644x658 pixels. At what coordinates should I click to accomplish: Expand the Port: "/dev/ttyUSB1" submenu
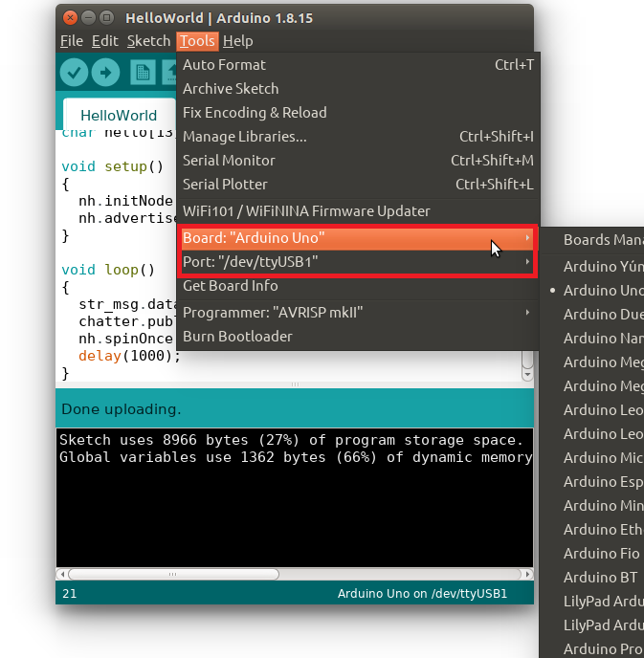(x=358, y=262)
